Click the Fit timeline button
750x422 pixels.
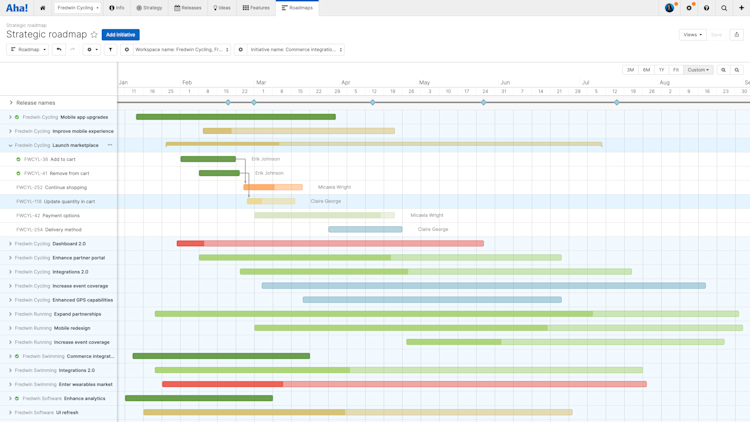[x=676, y=70]
